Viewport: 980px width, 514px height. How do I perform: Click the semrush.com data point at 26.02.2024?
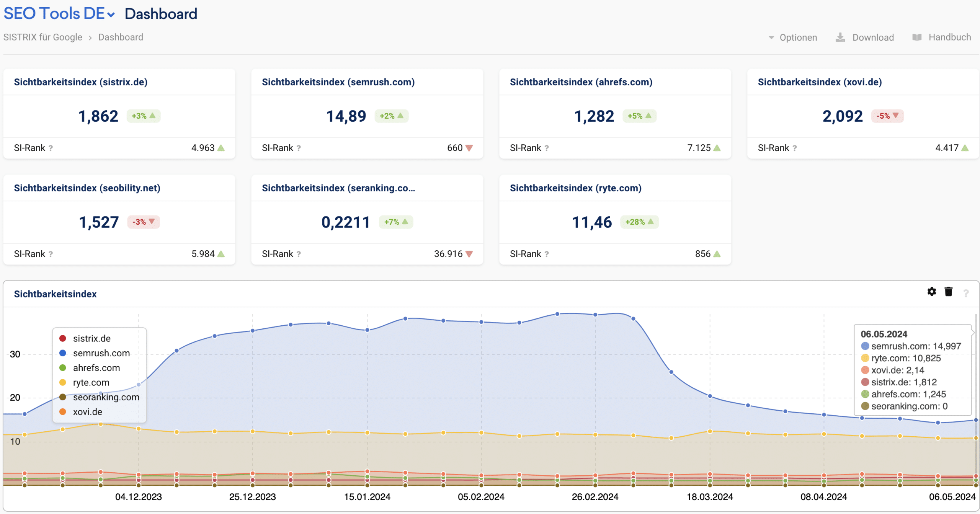(595, 315)
